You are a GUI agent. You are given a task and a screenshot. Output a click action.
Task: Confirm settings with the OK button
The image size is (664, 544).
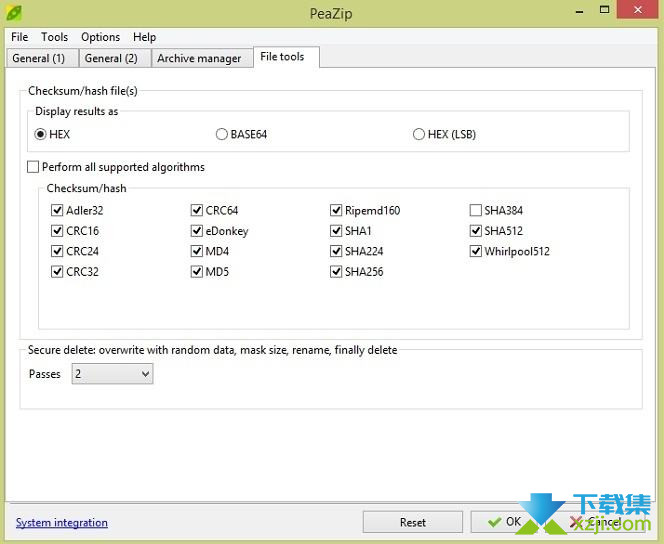click(x=505, y=522)
